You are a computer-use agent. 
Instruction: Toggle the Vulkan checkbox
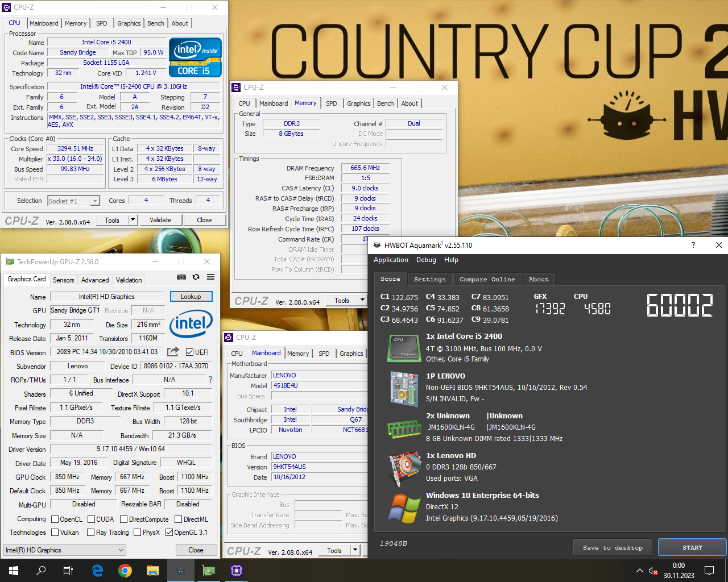tap(55, 532)
